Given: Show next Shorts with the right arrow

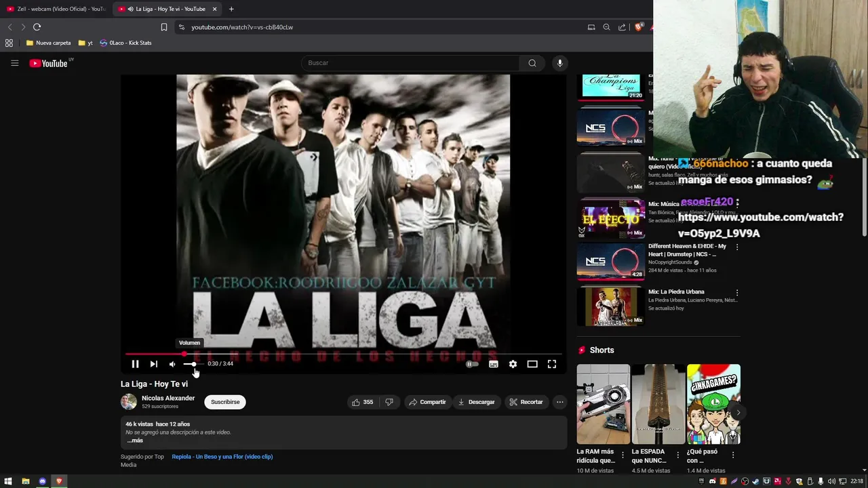Looking at the screenshot, I should click(x=738, y=412).
